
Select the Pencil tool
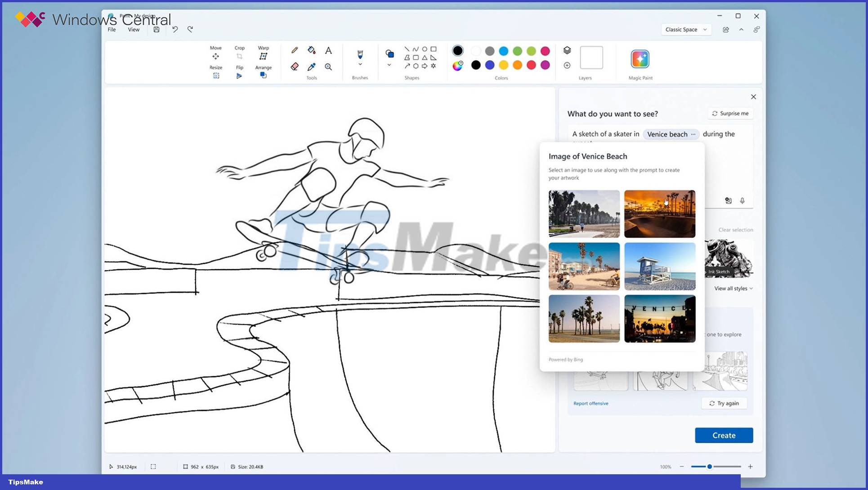point(295,50)
